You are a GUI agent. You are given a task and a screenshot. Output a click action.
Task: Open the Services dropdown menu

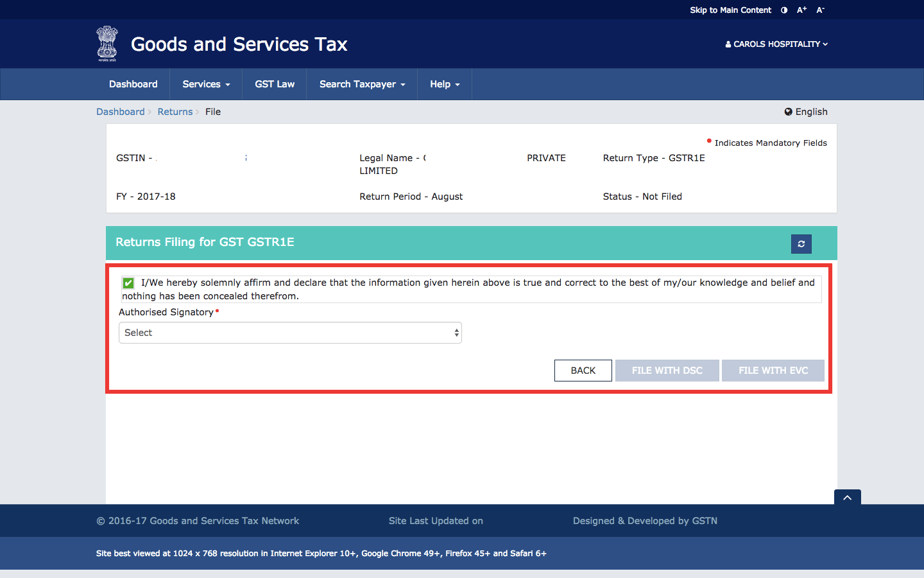pyautogui.click(x=205, y=84)
